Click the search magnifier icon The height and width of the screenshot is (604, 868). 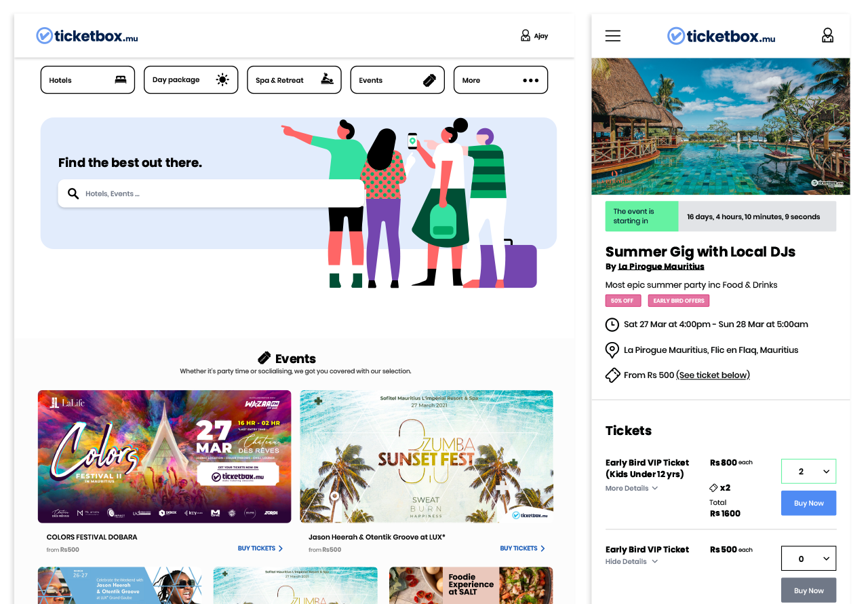point(73,194)
